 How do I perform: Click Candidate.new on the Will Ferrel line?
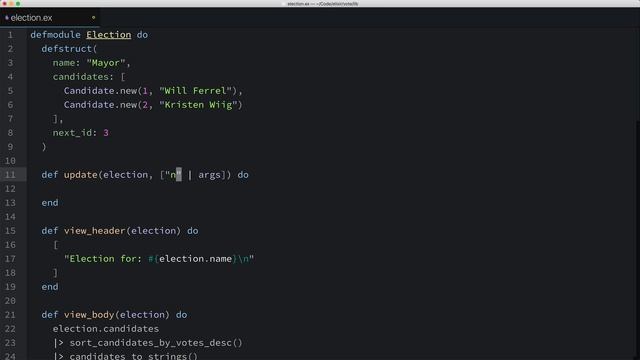pyautogui.click(x=100, y=91)
